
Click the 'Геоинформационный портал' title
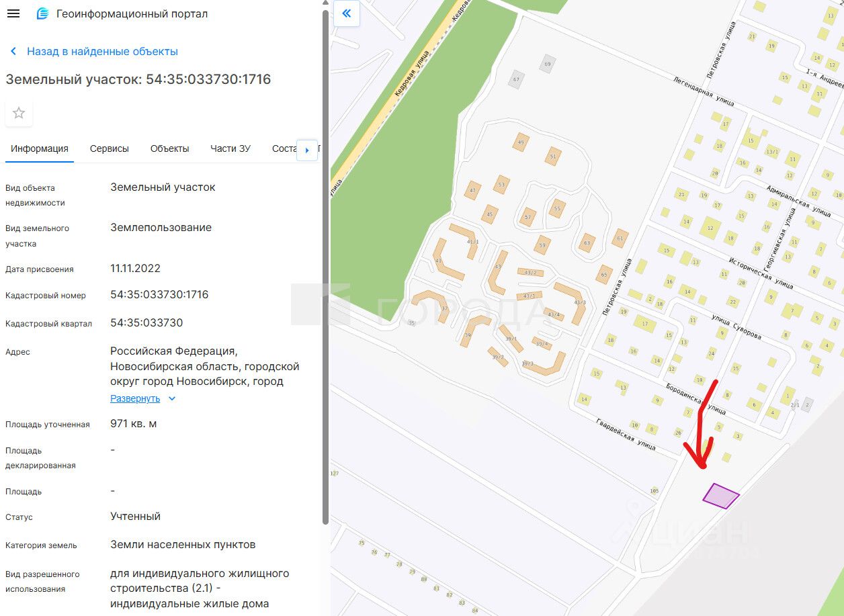(132, 13)
